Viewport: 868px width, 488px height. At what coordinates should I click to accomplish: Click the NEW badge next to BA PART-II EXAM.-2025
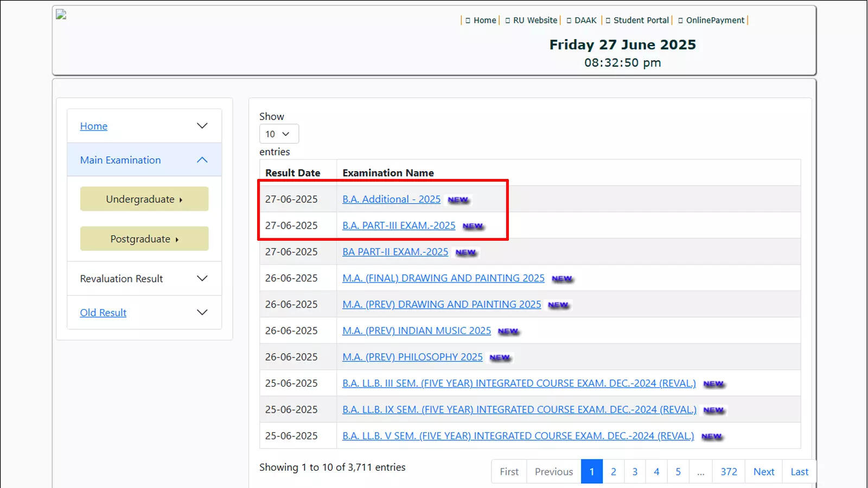point(466,253)
